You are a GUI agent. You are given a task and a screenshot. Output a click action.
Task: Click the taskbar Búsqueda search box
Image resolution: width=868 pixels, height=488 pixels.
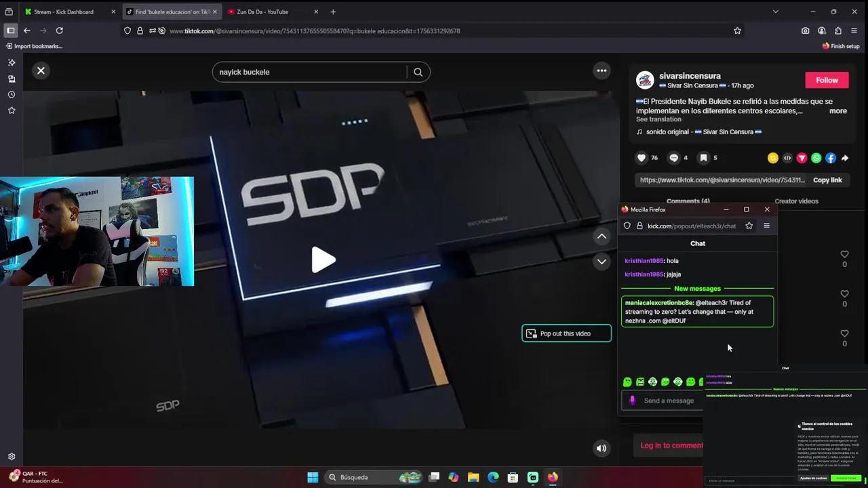pyautogui.click(x=372, y=477)
